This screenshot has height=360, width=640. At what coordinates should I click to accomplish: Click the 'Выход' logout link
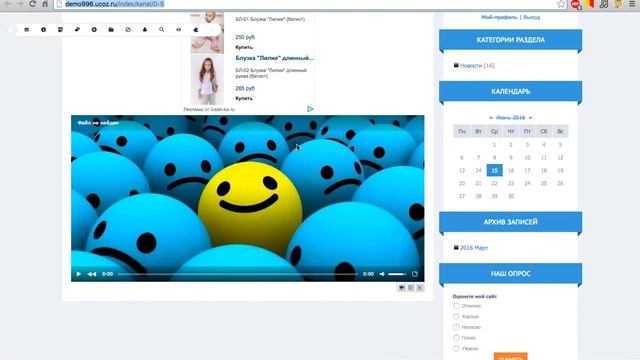tap(531, 17)
